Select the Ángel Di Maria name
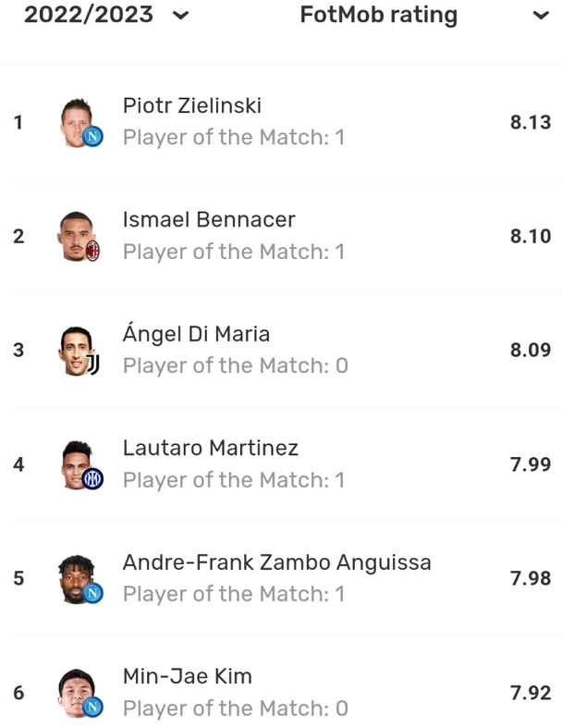This screenshot has height=728, width=562. tap(196, 334)
